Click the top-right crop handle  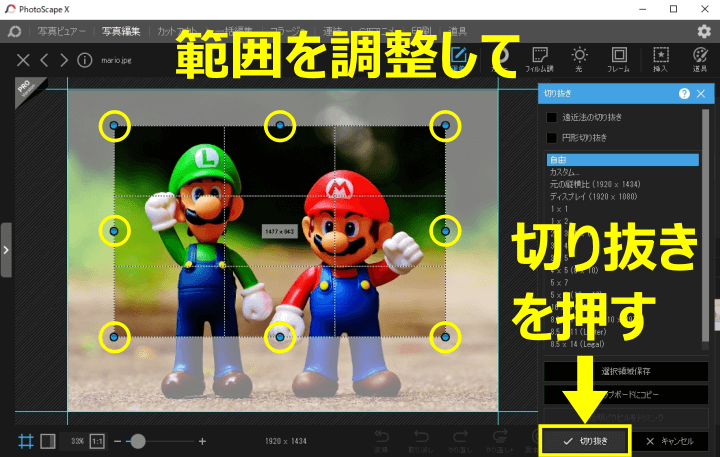(x=445, y=125)
